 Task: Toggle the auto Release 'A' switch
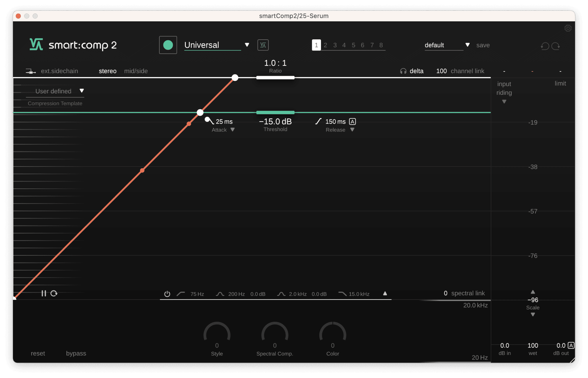click(352, 122)
